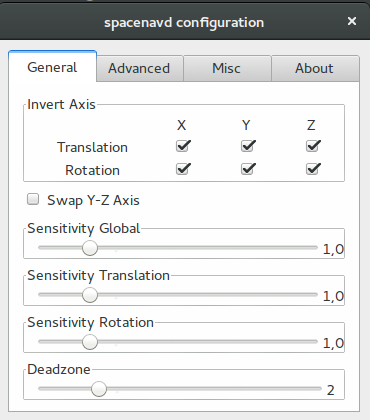Click the Deadzone group title
The height and width of the screenshot is (420, 370).
pyautogui.click(x=59, y=369)
